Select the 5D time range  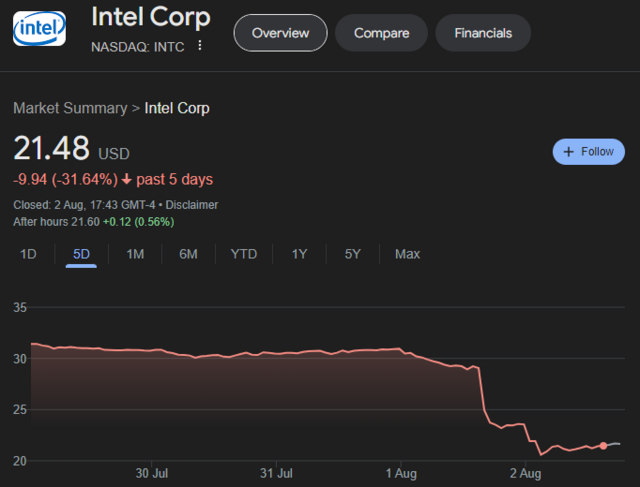coord(81,254)
